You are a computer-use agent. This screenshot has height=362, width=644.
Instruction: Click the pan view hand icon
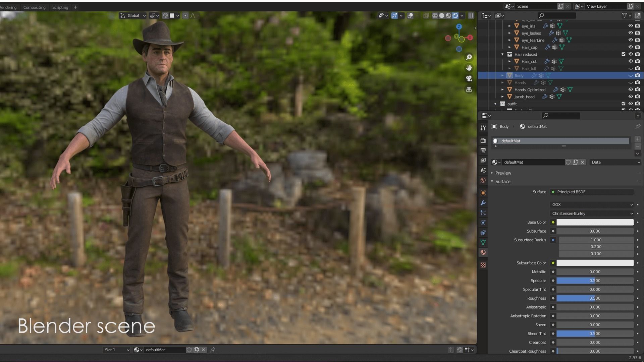click(469, 68)
